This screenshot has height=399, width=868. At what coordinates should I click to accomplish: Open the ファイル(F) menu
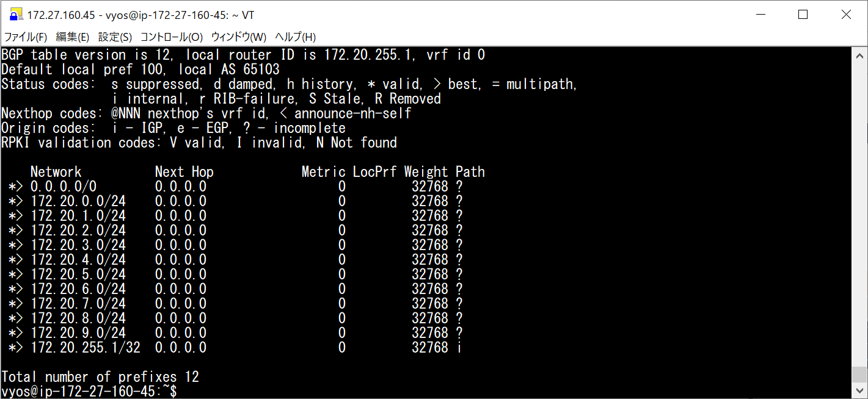pyautogui.click(x=26, y=37)
